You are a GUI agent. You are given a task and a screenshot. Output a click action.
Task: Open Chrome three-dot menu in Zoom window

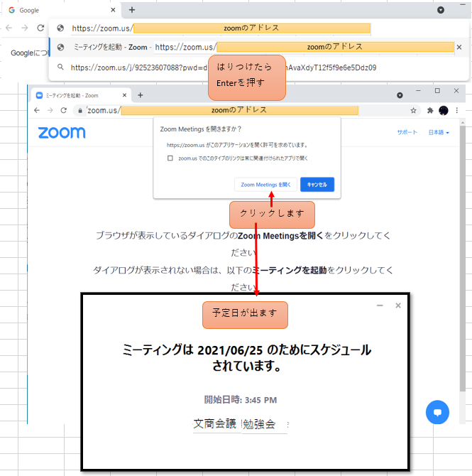456,111
